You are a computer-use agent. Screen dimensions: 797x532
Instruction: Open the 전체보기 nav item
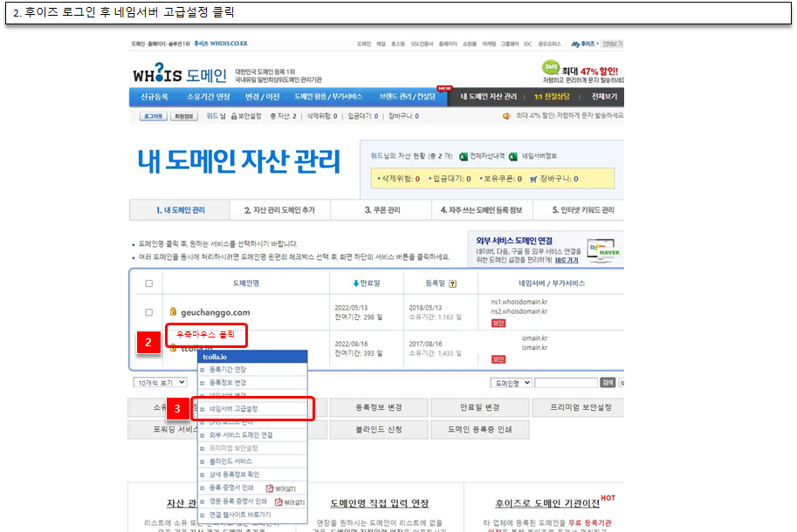[x=604, y=97]
